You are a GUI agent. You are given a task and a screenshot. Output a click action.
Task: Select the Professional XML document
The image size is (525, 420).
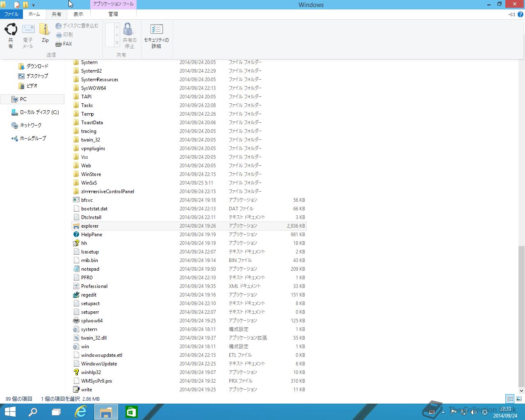189,286
